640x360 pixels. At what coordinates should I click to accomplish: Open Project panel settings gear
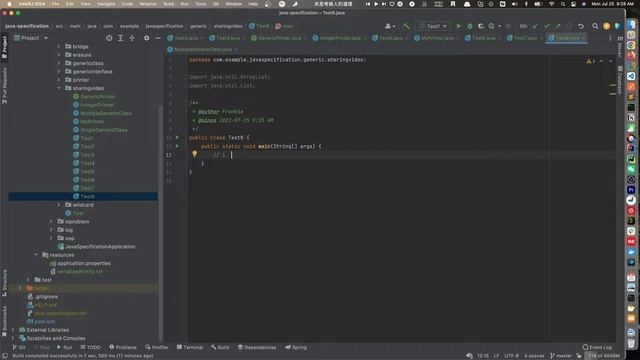pyautogui.click(x=147, y=38)
